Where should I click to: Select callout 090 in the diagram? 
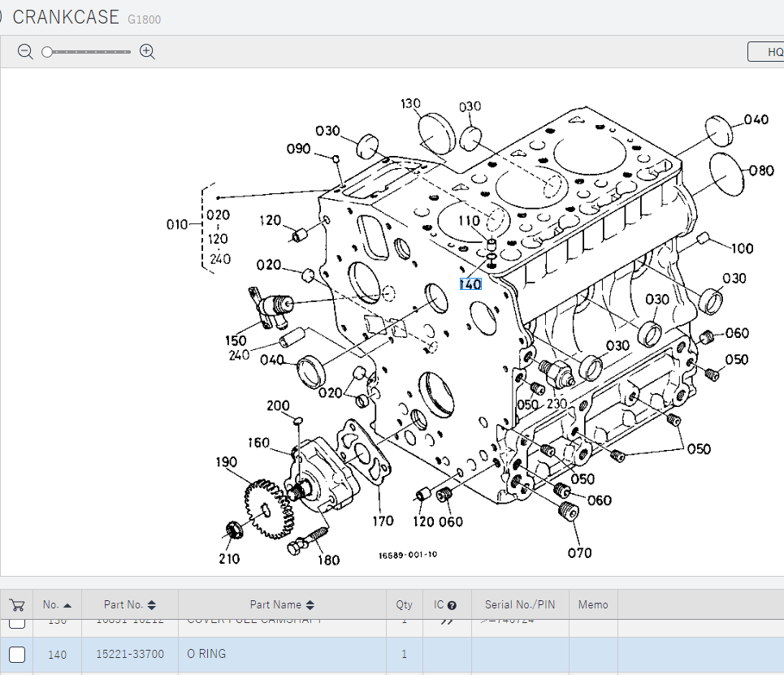tap(298, 149)
